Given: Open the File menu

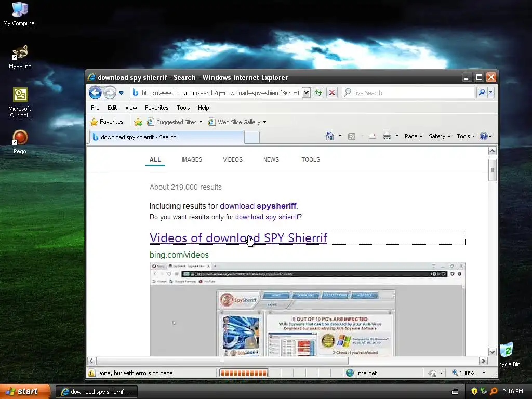Looking at the screenshot, I should (95, 108).
